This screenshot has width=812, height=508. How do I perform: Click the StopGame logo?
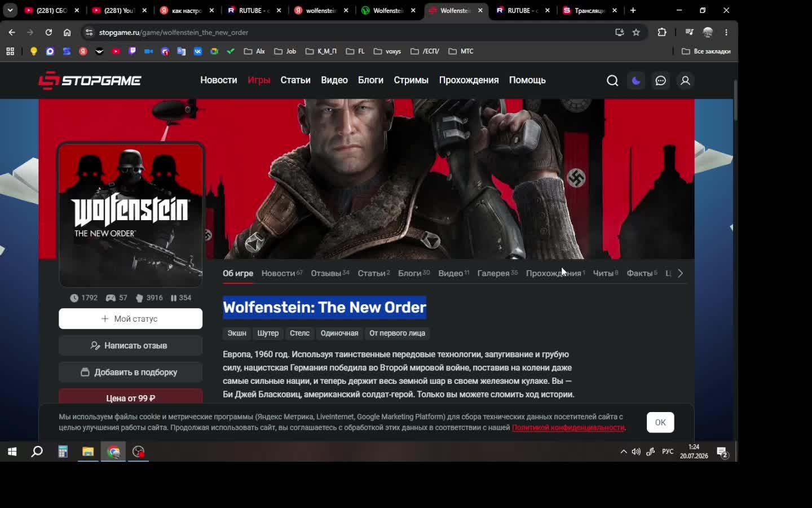point(90,81)
